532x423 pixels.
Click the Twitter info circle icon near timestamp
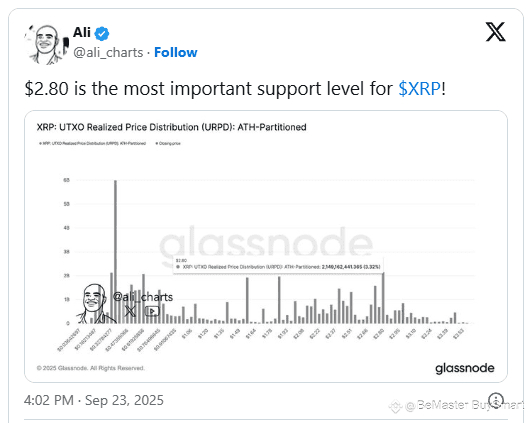point(496,400)
